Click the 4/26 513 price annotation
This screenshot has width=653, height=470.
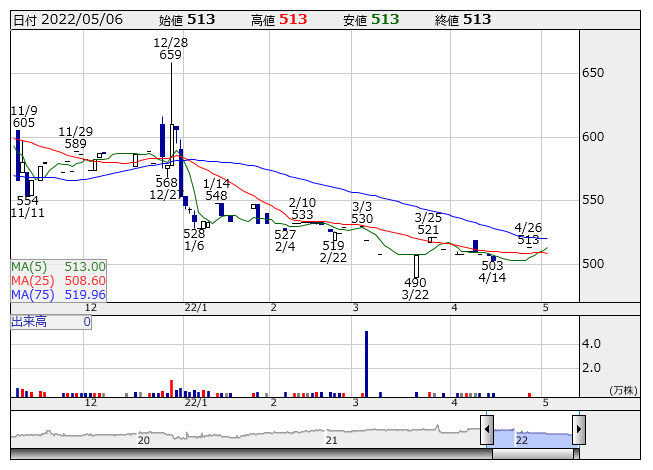(x=528, y=234)
